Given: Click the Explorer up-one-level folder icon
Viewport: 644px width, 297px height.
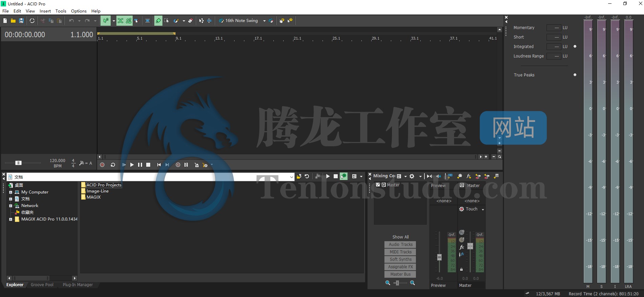Looking at the screenshot, I should tap(299, 176).
